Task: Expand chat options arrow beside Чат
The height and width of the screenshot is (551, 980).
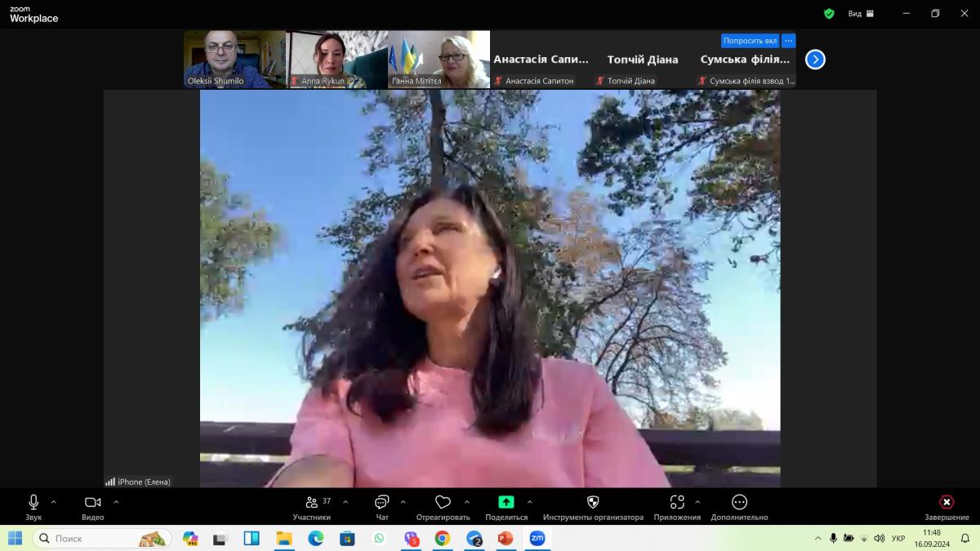Action: [x=403, y=502]
